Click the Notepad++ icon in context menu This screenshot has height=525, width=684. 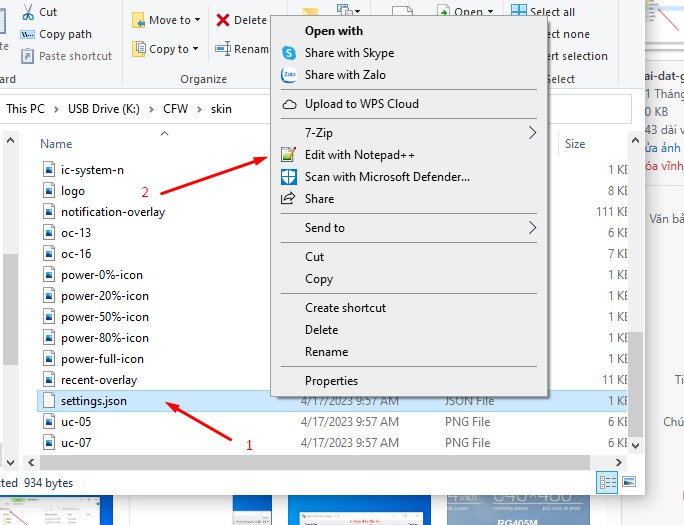pyautogui.click(x=289, y=155)
